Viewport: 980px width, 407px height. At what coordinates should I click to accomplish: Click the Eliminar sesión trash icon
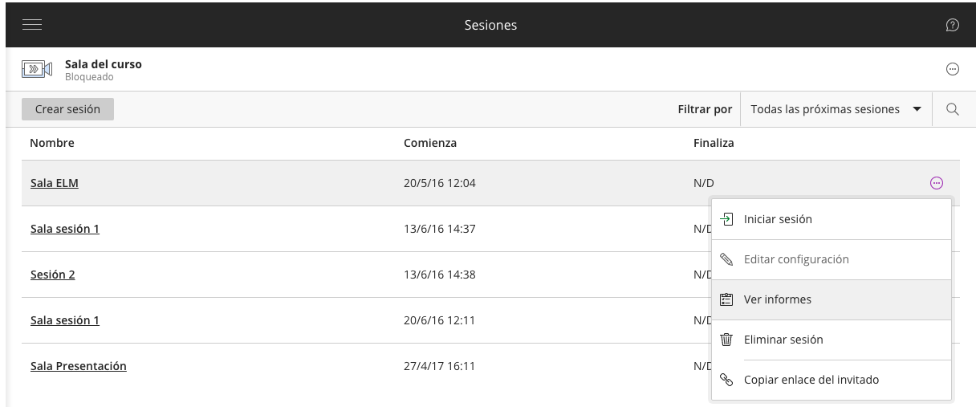click(726, 340)
